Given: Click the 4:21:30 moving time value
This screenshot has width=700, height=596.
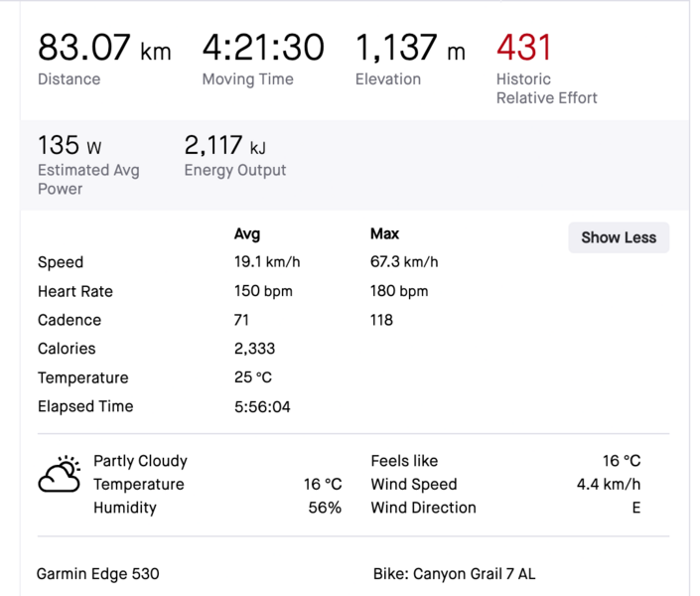Looking at the screenshot, I should pos(263,47).
